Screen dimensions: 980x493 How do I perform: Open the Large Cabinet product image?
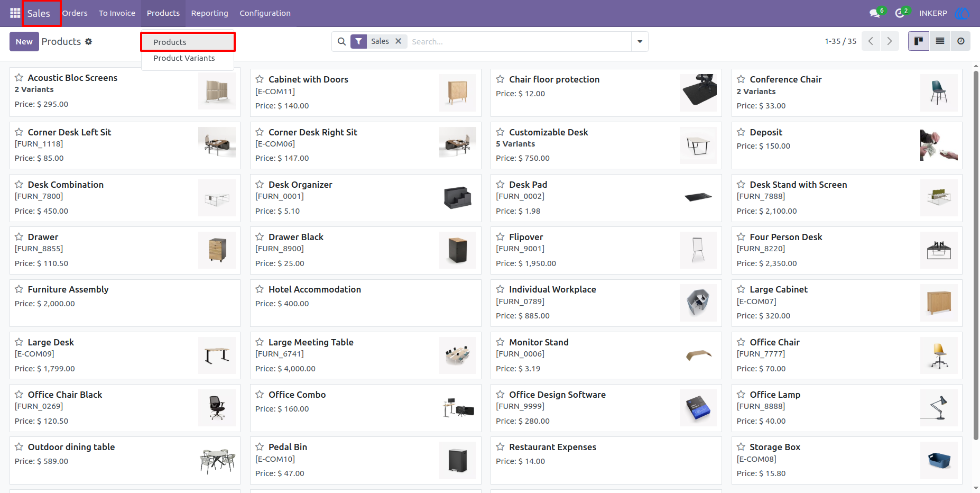click(x=939, y=303)
